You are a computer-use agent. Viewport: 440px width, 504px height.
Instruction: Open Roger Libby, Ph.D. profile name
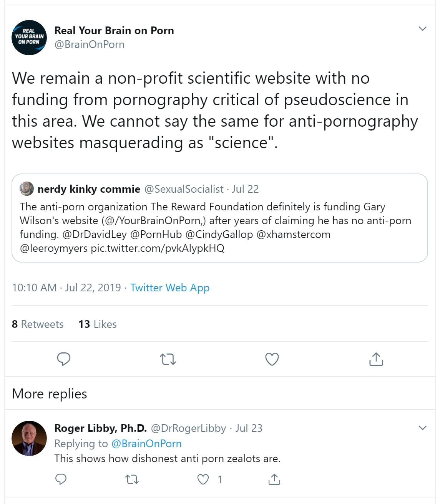coord(100,428)
